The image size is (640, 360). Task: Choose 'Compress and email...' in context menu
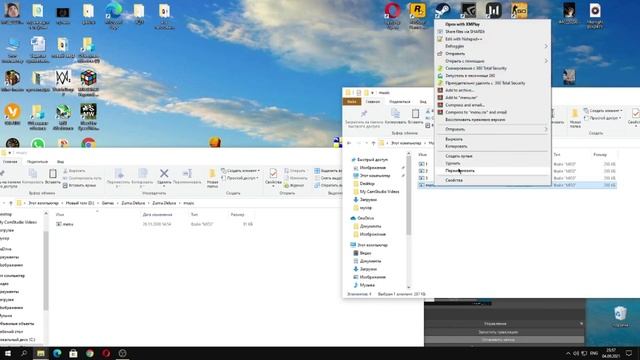click(x=493, y=105)
